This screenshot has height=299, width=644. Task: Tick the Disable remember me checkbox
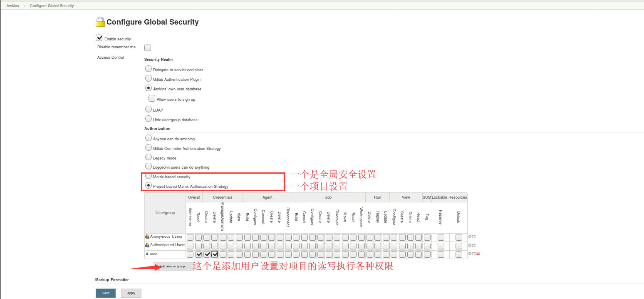(x=148, y=48)
